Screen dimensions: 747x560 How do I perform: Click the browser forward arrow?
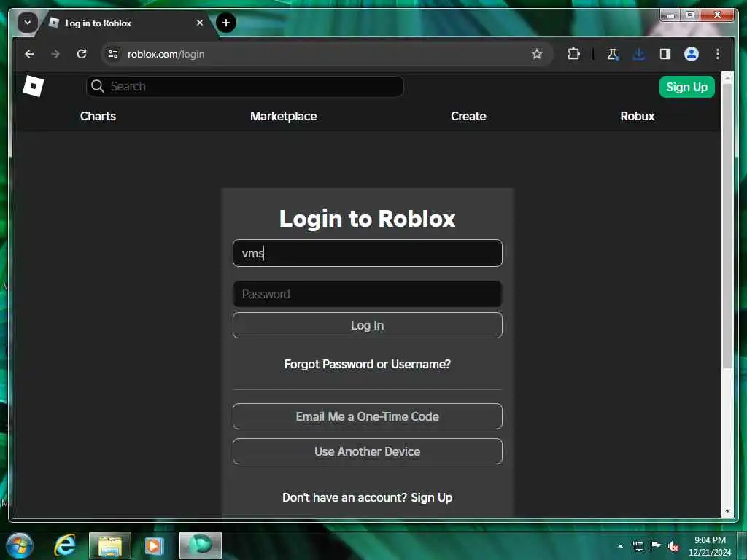pyautogui.click(x=55, y=54)
